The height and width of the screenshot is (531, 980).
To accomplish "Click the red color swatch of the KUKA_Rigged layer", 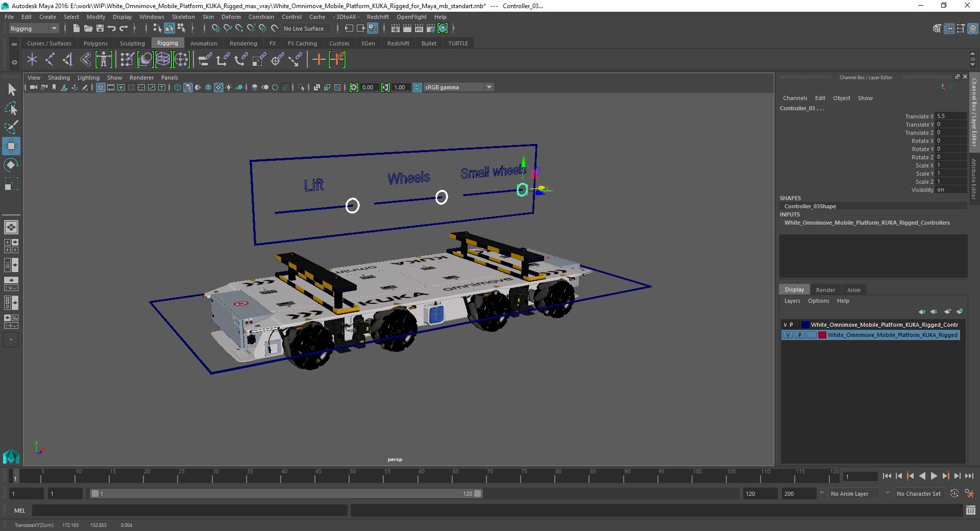I will point(822,335).
